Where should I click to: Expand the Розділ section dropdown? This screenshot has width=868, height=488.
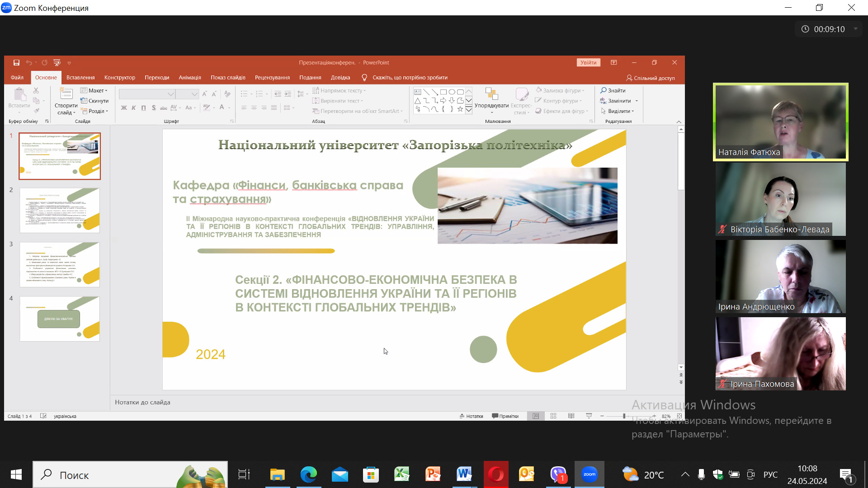[95, 111]
